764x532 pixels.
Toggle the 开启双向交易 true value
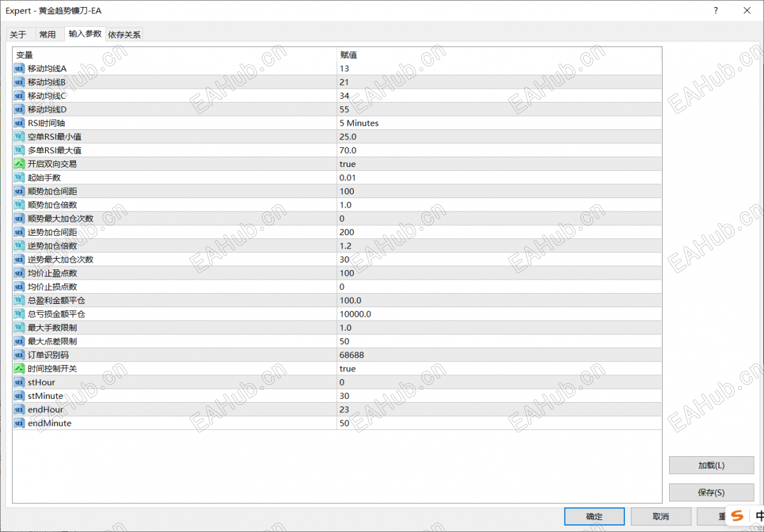(x=499, y=164)
